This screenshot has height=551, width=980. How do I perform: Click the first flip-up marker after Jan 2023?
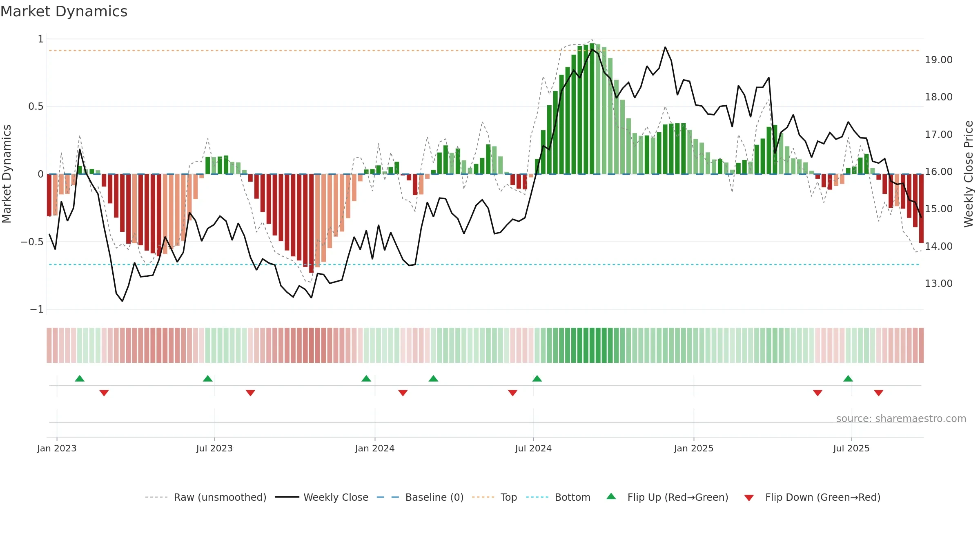point(80,378)
